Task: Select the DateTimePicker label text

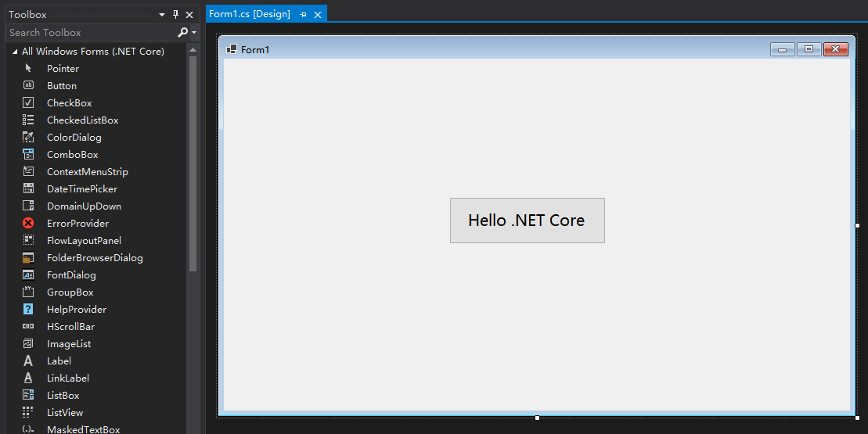Action: pos(82,189)
